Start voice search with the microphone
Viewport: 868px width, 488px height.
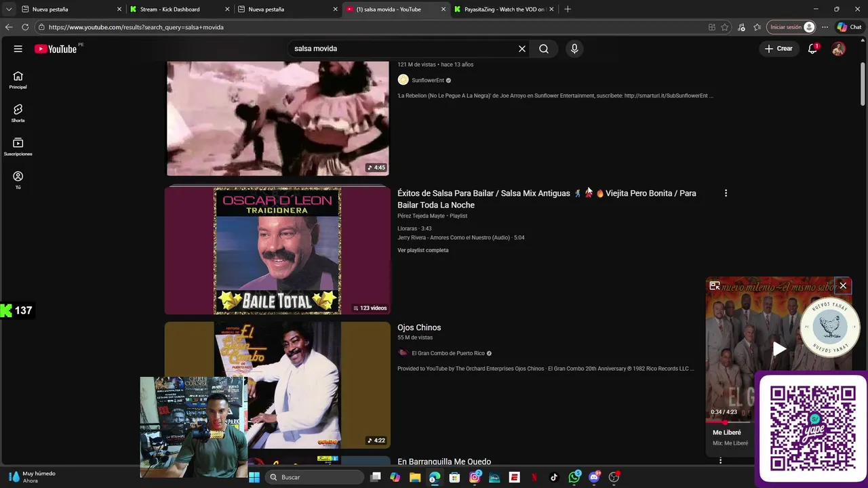[574, 49]
